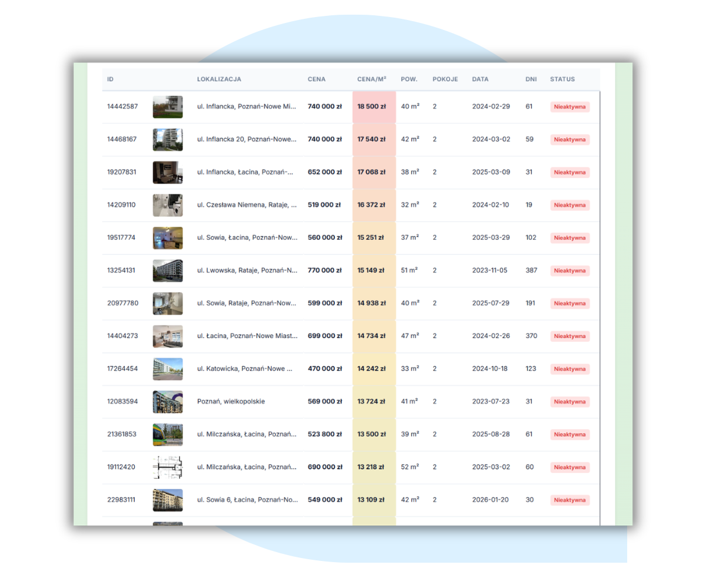706x588 pixels.
Task: Open ul. Lwowska, Rataje listing location
Action: [x=247, y=270]
